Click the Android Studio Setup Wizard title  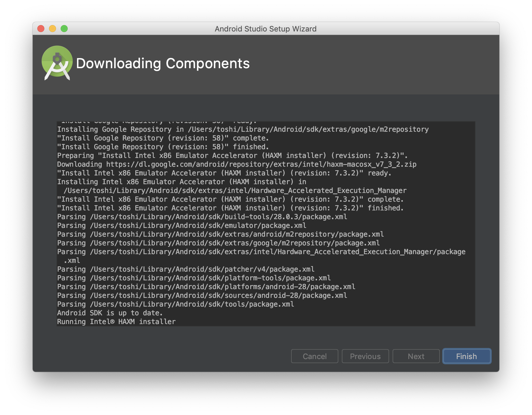click(266, 29)
